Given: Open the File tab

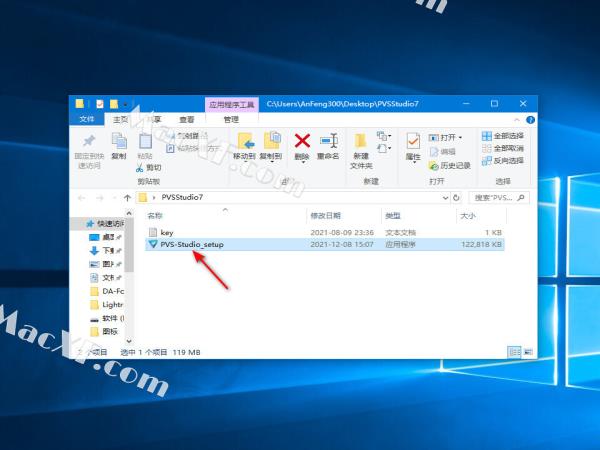Looking at the screenshot, I should (x=87, y=119).
